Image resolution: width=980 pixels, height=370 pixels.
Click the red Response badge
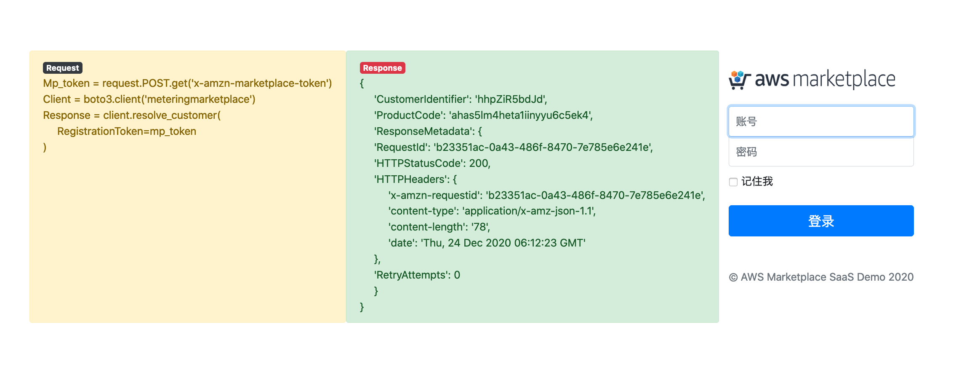pos(382,68)
